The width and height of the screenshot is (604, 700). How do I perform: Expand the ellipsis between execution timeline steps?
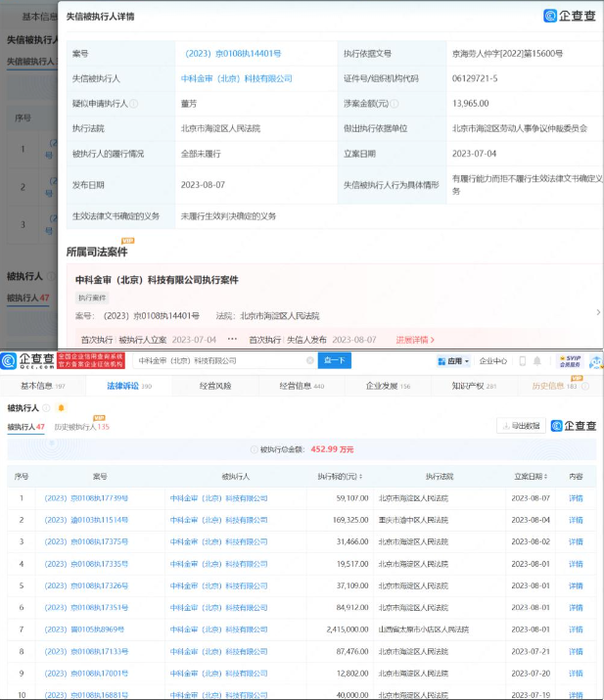tap(232, 340)
